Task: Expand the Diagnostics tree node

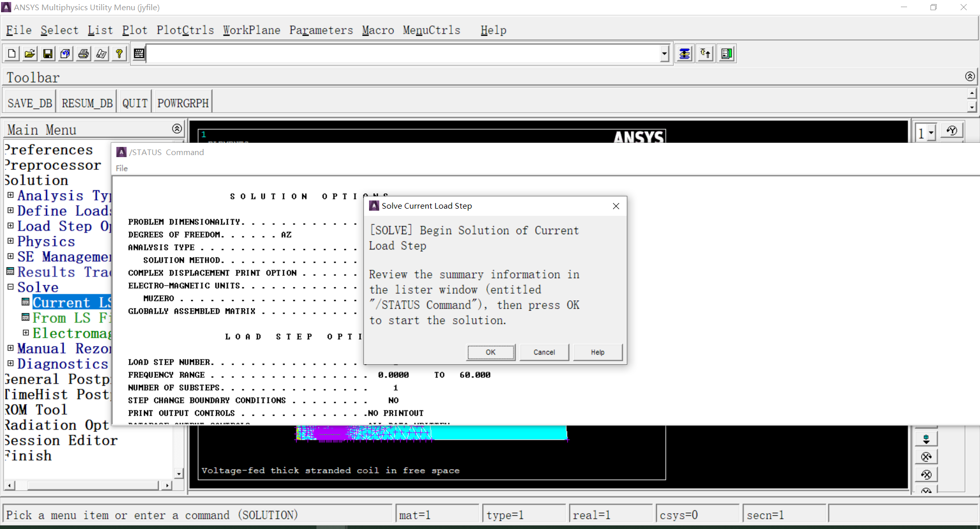Action: (x=10, y=363)
